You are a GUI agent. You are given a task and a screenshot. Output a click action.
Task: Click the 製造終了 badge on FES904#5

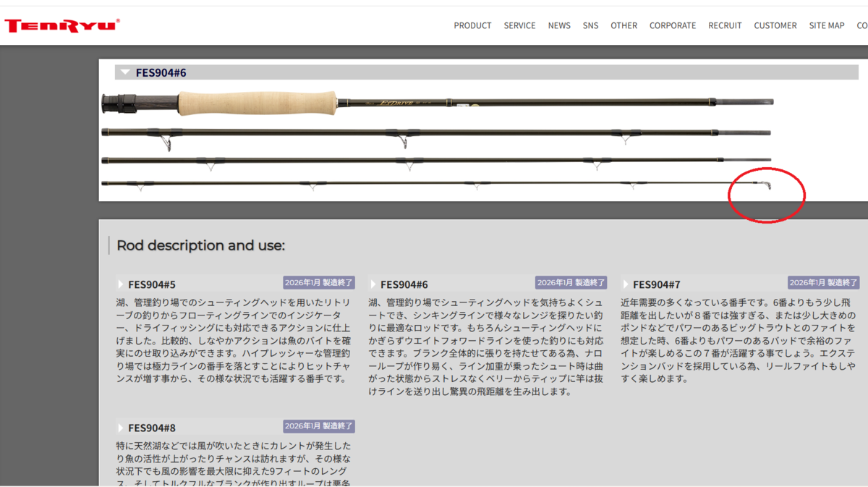(319, 282)
